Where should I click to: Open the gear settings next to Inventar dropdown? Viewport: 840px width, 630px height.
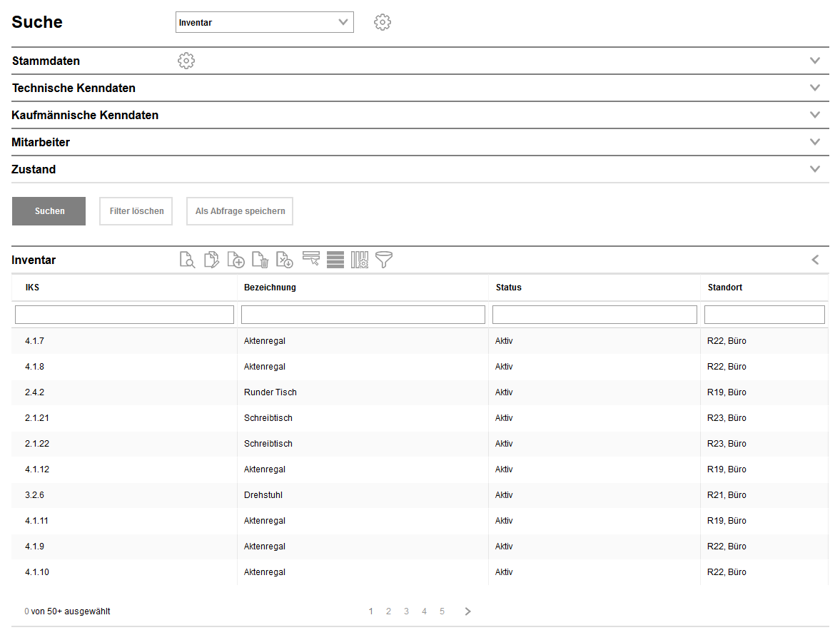click(383, 22)
